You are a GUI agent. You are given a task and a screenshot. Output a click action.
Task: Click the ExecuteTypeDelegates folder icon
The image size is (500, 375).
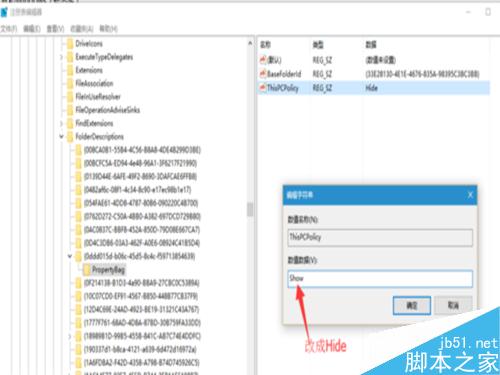[x=70, y=57]
